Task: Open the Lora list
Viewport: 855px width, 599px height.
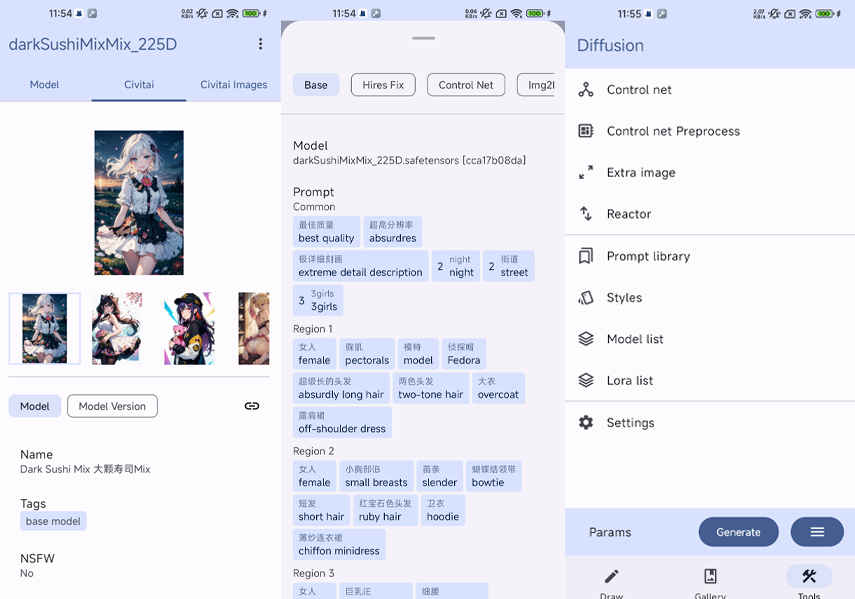Action: [710, 380]
